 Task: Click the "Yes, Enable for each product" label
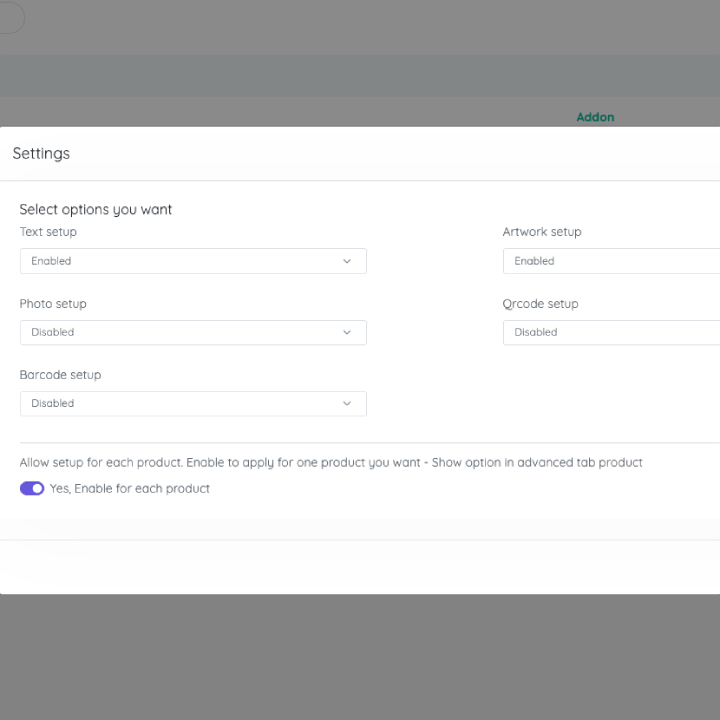[130, 489]
